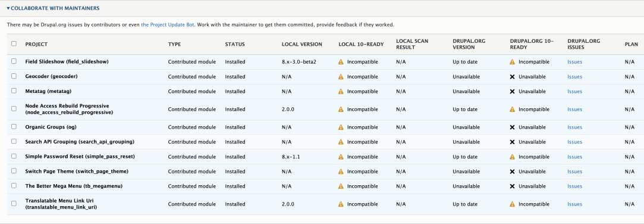644x224 pixels.
Task: Select the Organic Groups row checkbox
Action: (14, 126)
